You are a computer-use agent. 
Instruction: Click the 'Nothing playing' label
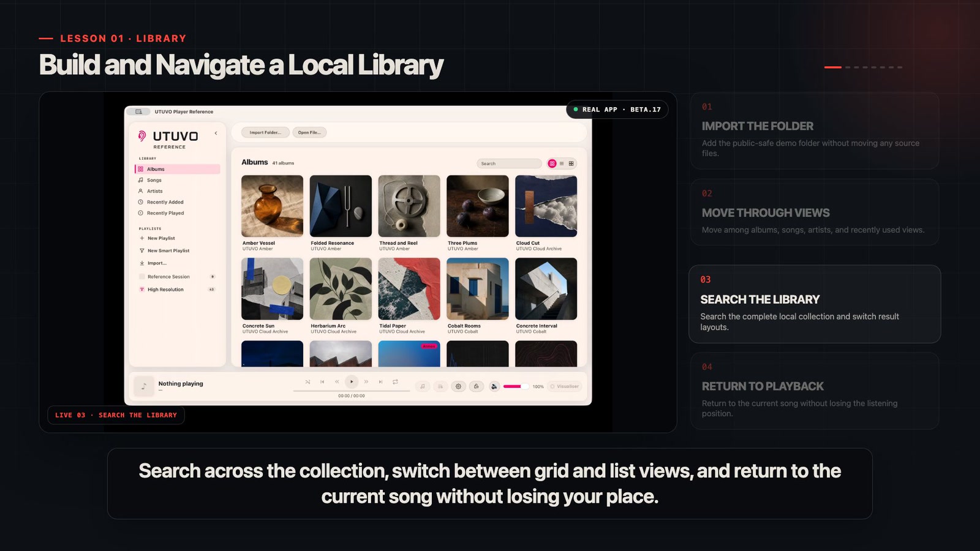(181, 384)
